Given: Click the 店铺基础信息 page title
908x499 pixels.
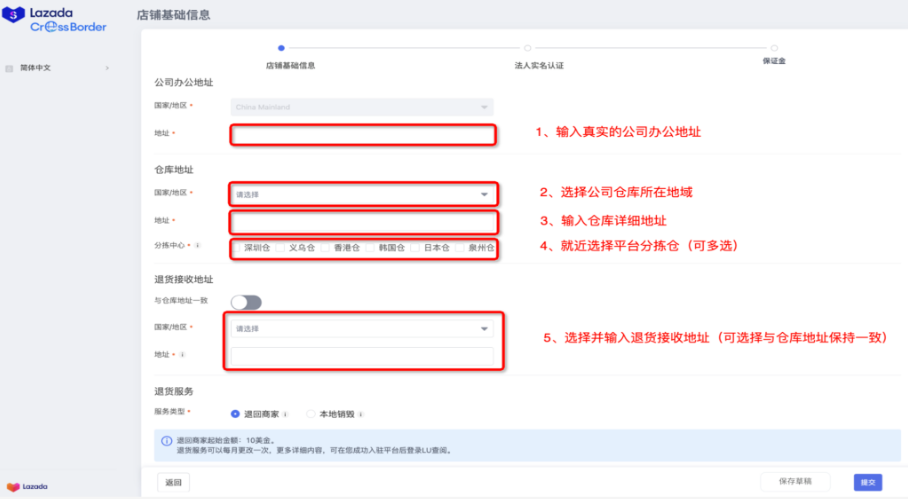Looking at the screenshot, I should [173, 15].
